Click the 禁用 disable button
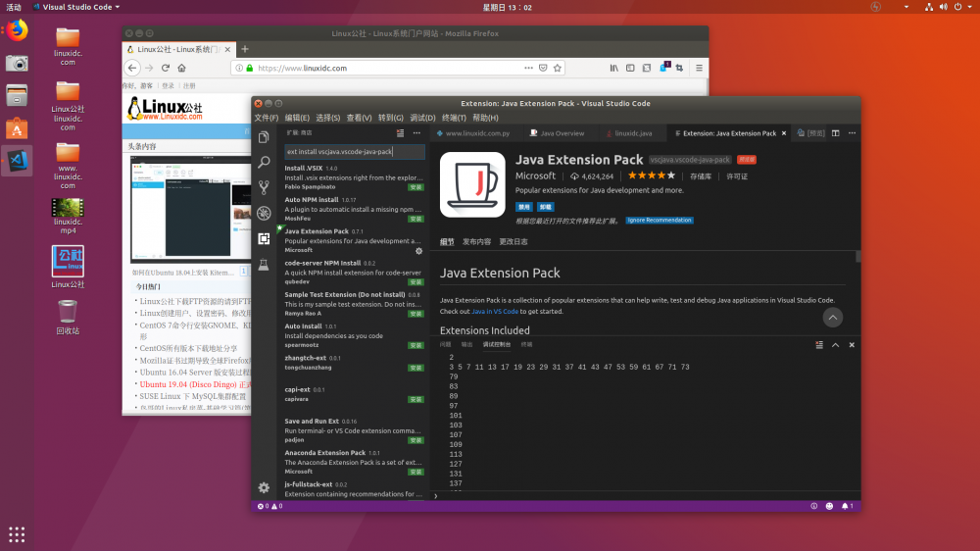This screenshot has height=551, width=980. 523,207
